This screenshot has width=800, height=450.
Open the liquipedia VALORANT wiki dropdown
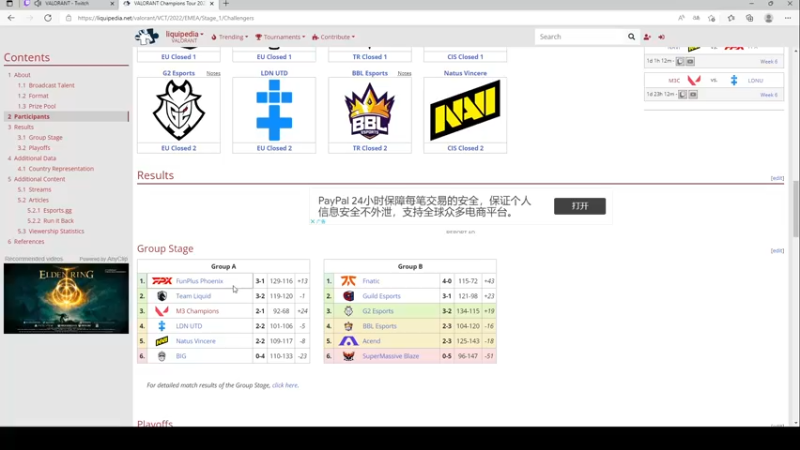coord(184,37)
